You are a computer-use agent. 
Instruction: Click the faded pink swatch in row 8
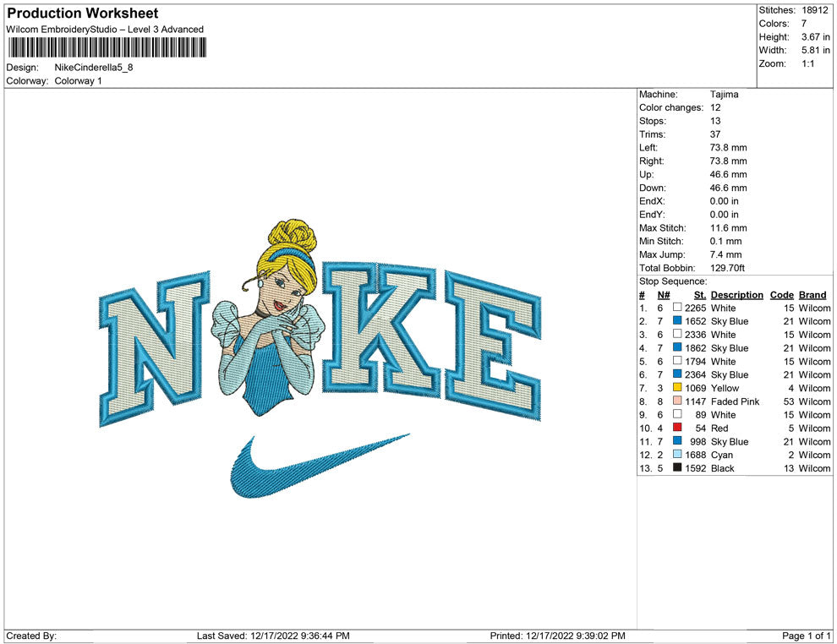677,401
